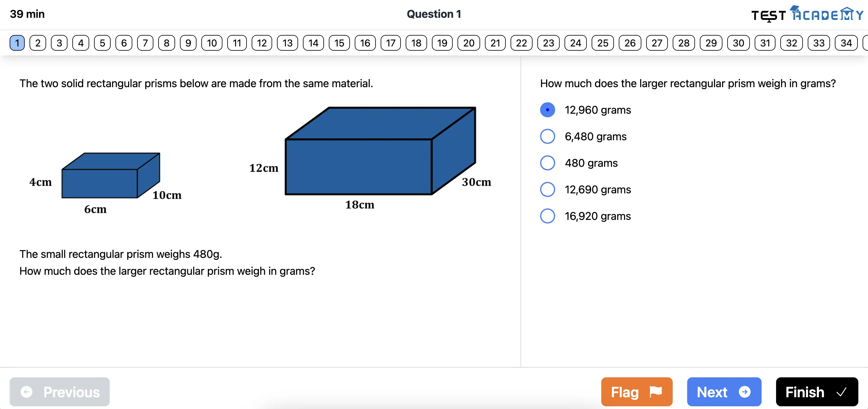Choose the 16,920 grams radio button
The image size is (868, 409).
(x=547, y=216)
